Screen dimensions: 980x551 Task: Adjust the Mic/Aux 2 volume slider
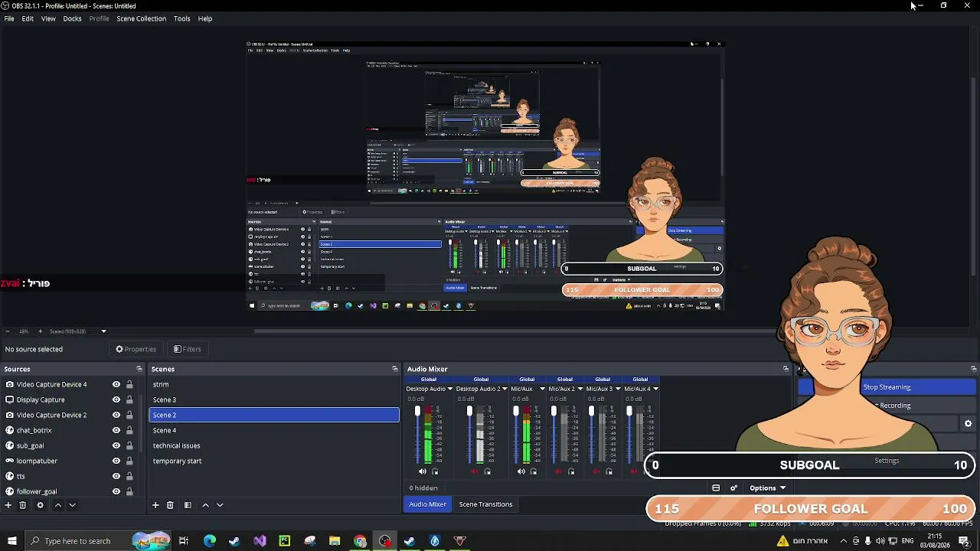(554, 435)
